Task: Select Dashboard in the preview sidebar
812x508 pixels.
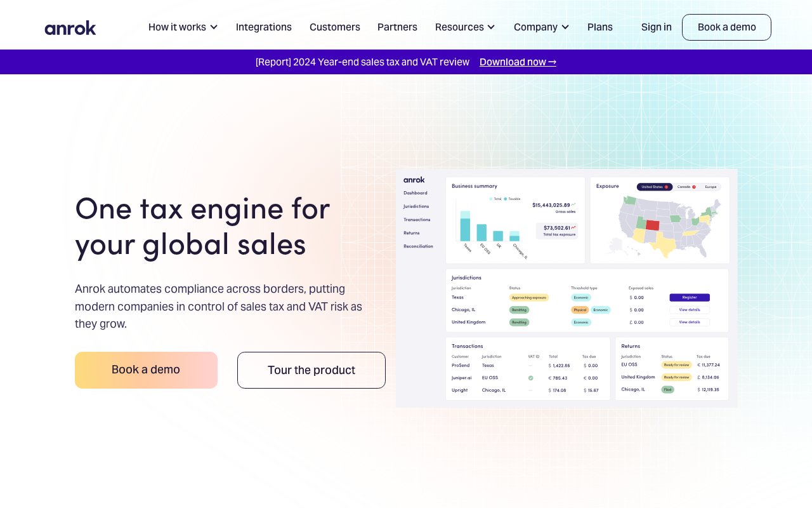Action: (x=416, y=192)
